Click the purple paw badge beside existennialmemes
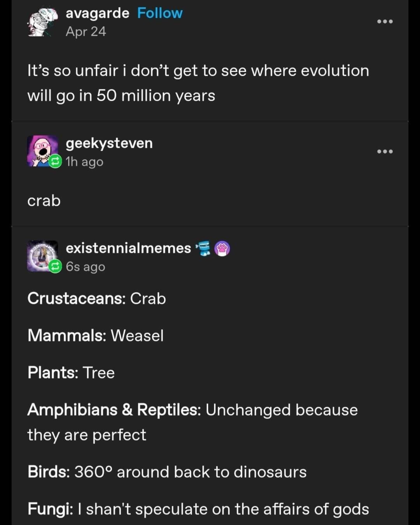This screenshot has width=420, height=525. [222, 247]
